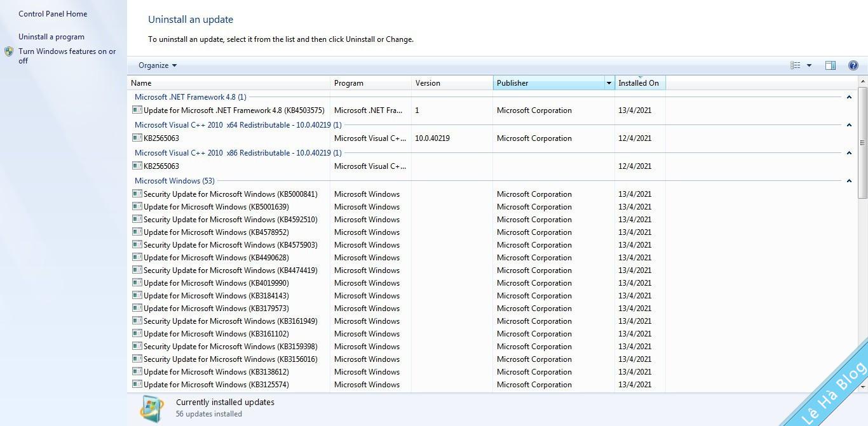Viewport: 868px width, 426px height.
Task: Click icon beside Security Update KB3161949
Action: (x=137, y=321)
